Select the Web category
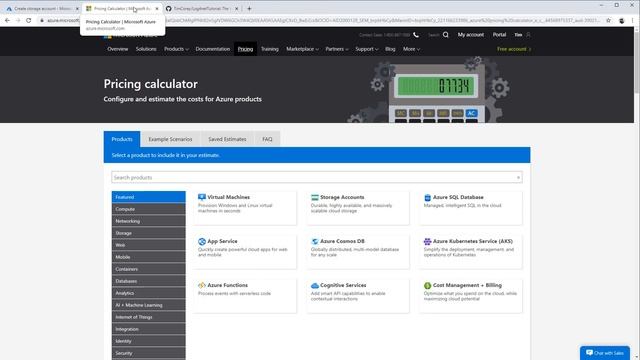 coord(149,245)
